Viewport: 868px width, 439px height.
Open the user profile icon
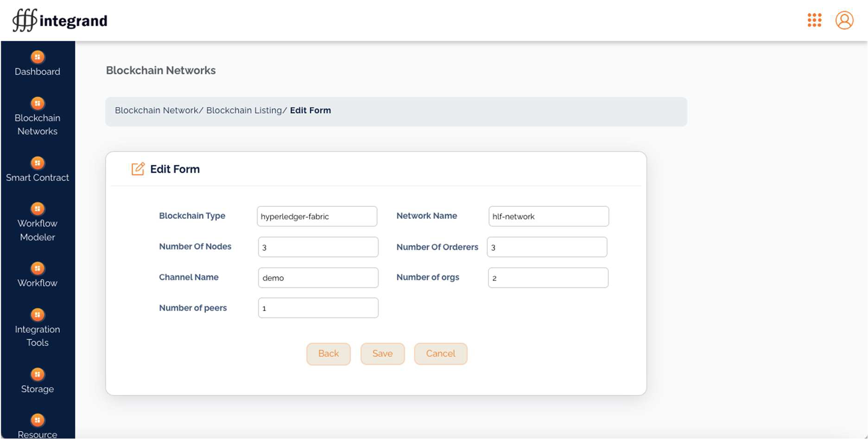coord(844,20)
